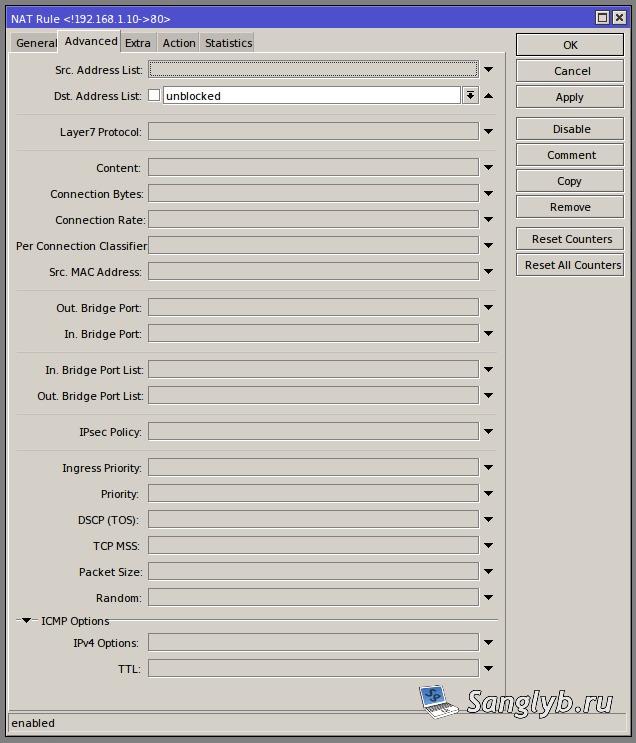Click the Random input field

[313, 598]
